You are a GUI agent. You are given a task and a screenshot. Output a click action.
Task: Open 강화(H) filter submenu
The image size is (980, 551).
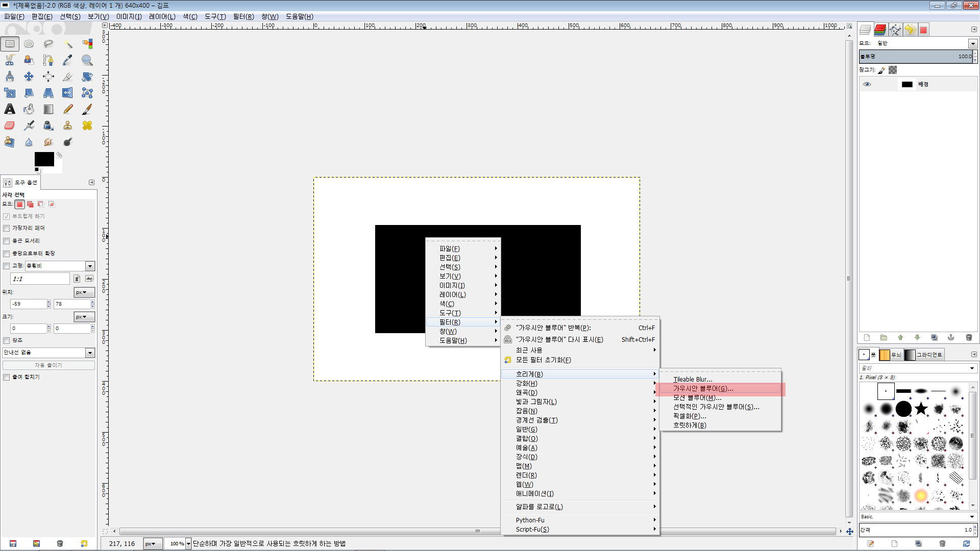pyautogui.click(x=580, y=384)
